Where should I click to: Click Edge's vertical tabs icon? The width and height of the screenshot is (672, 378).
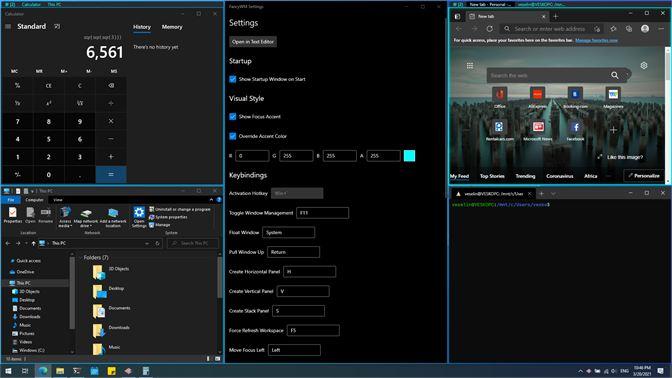[457, 16]
